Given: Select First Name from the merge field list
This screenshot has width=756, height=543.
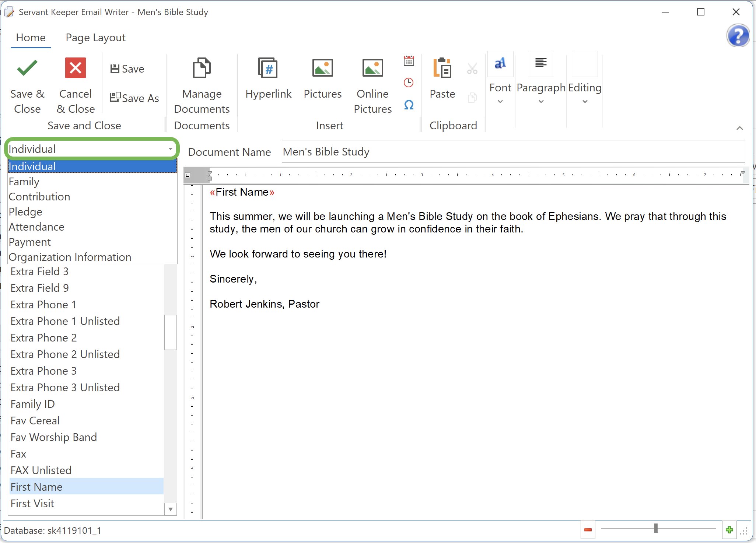Looking at the screenshot, I should [36, 487].
